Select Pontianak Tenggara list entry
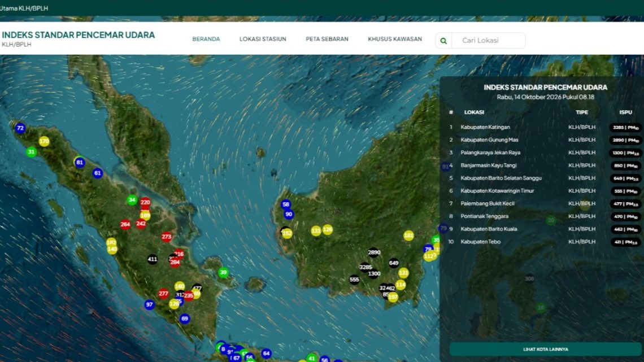Screen dimensions: 644x362 546,216
